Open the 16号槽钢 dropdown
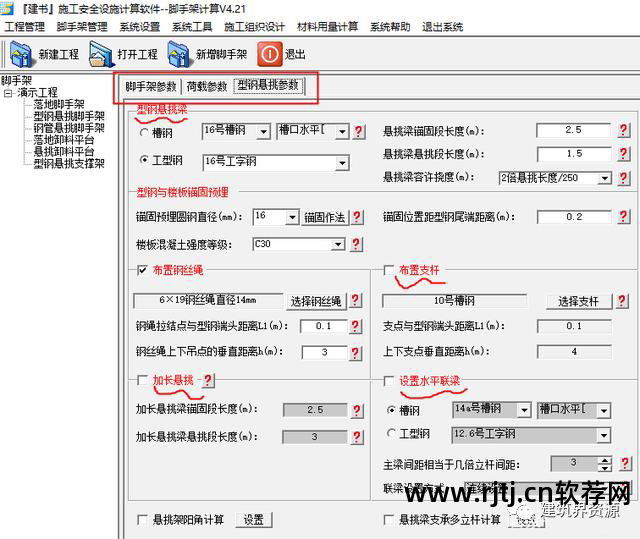The image size is (640, 539). coord(264,132)
